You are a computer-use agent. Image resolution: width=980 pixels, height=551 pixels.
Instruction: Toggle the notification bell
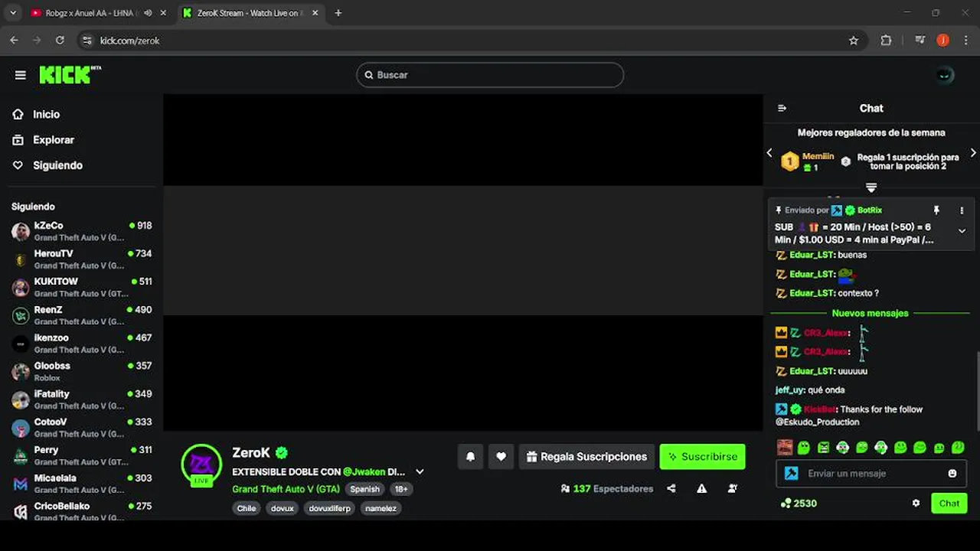coord(470,457)
